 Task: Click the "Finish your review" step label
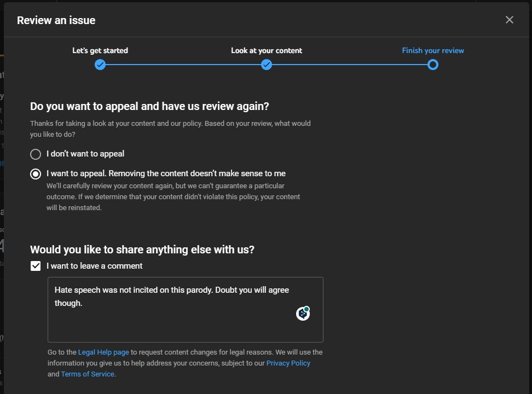(433, 50)
